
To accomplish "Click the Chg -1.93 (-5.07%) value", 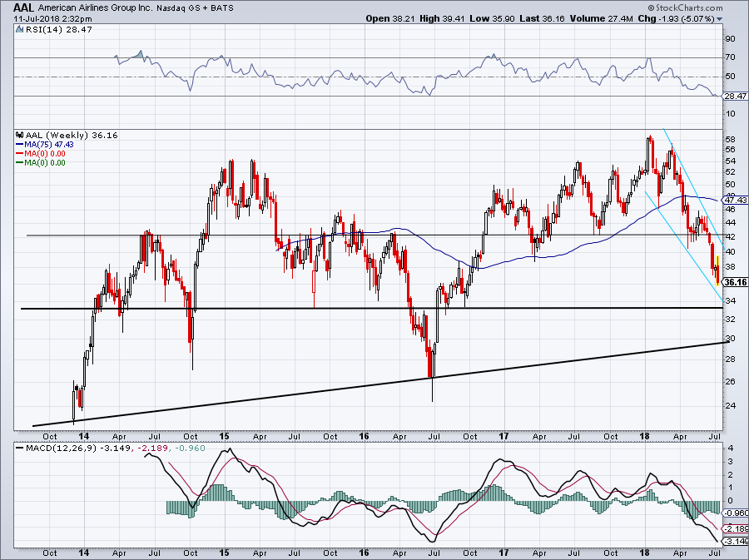I will click(676, 18).
